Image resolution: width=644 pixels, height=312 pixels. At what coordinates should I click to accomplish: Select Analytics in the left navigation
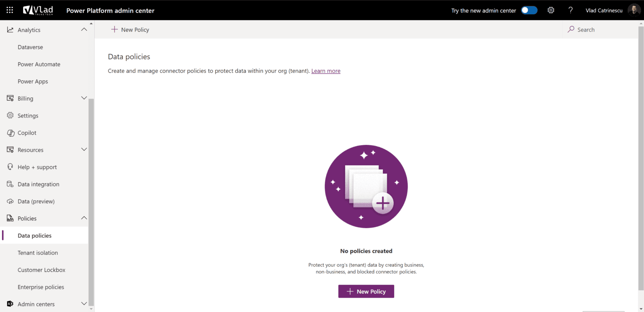pyautogui.click(x=29, y=29)
